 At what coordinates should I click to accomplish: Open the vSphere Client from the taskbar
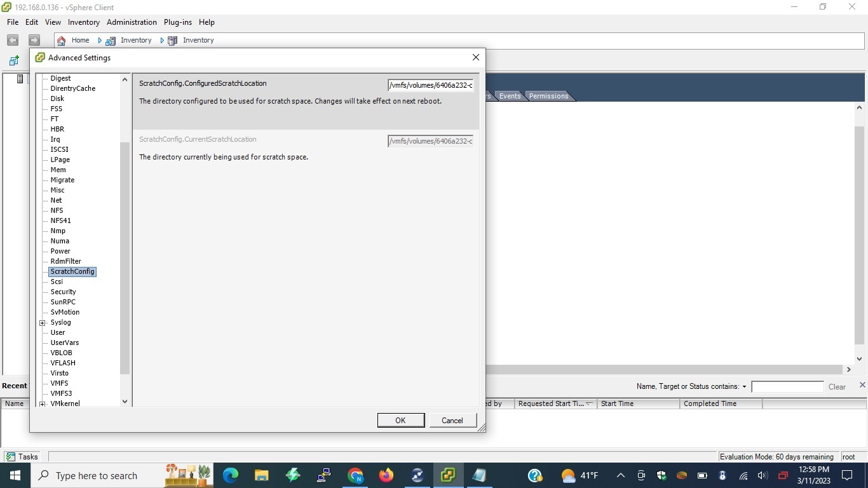pyautogui.click(x=448, y=475)
